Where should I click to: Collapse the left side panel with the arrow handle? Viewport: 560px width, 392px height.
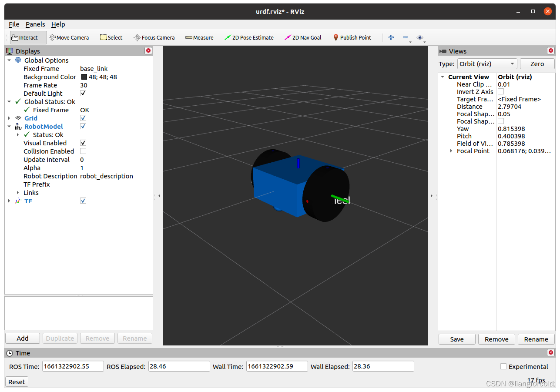pos(159,196)
